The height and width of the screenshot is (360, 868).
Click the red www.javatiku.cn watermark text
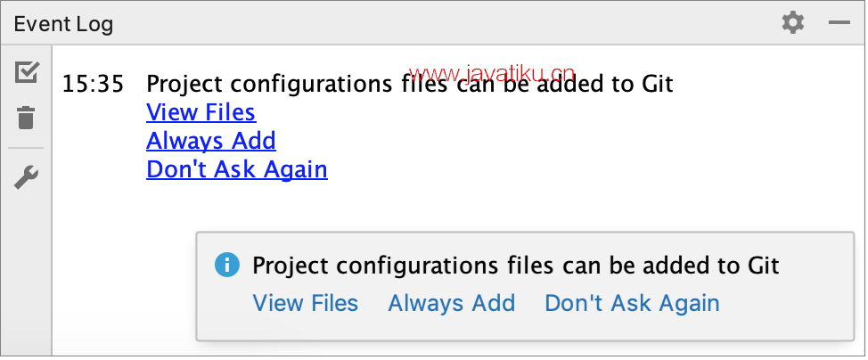tap(493, 73)
